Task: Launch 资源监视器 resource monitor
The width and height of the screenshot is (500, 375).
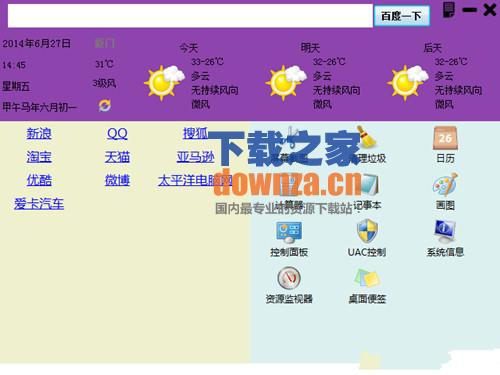Action: 289,278
